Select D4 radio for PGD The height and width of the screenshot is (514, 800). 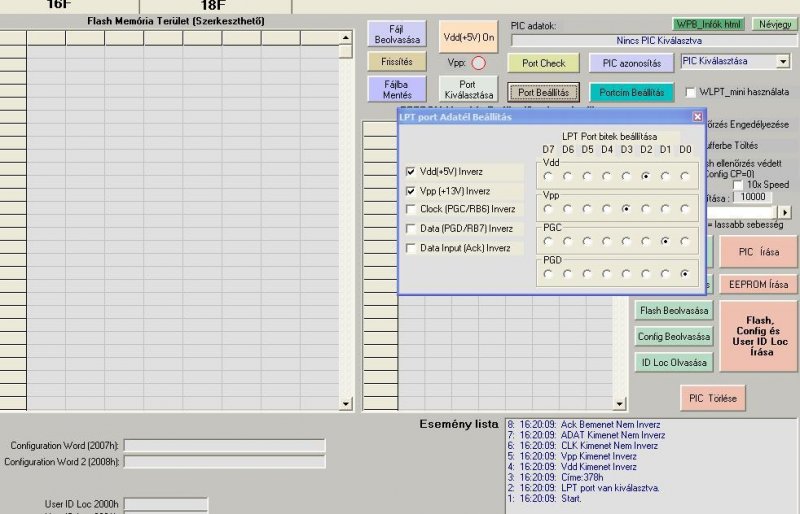tap(607, 274)
